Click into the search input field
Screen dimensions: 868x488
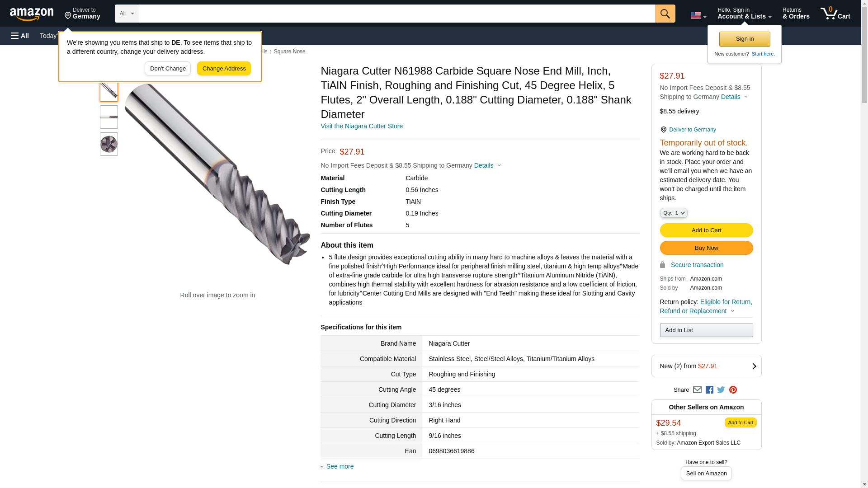coord(396,14)
